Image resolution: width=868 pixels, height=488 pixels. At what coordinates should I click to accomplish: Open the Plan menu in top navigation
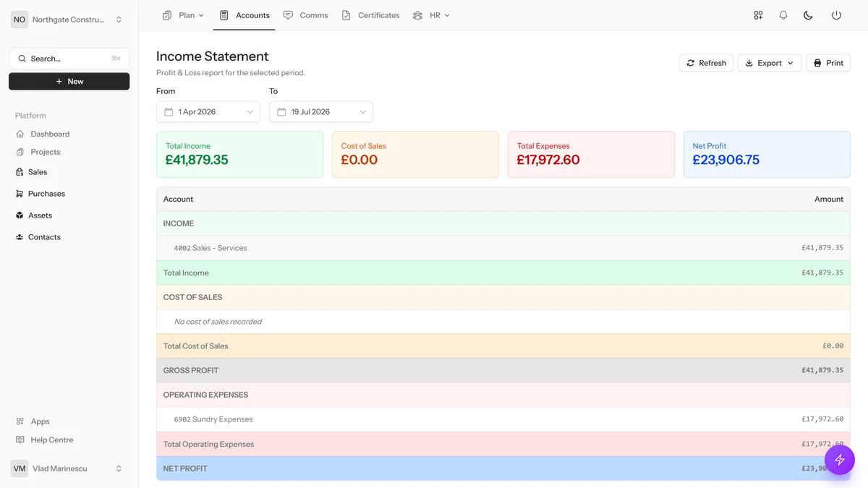184,15
